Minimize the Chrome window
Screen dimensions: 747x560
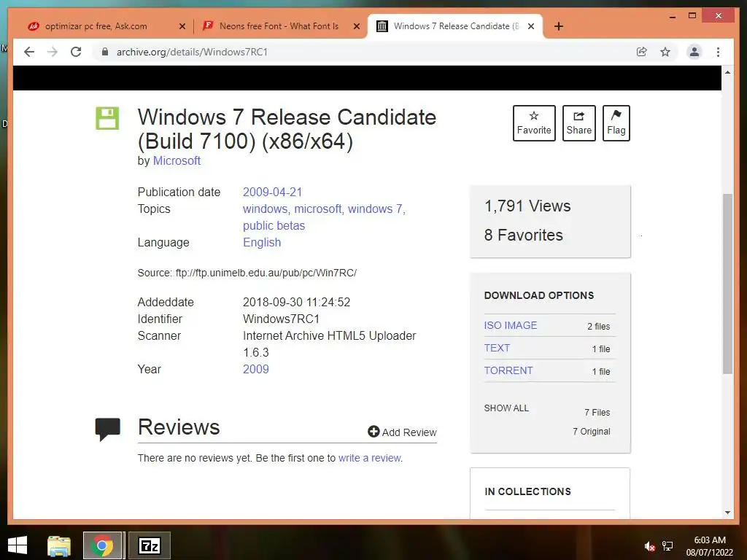pyautogui.click(x=673, y=16)
